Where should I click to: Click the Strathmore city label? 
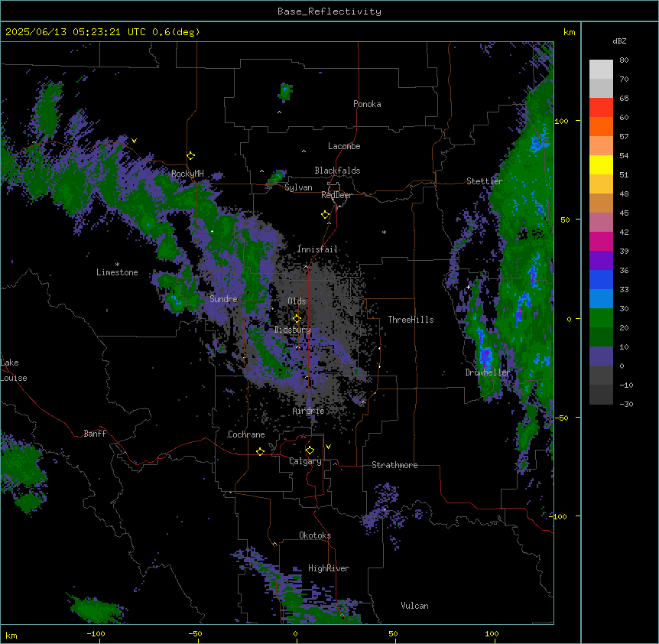394,465
